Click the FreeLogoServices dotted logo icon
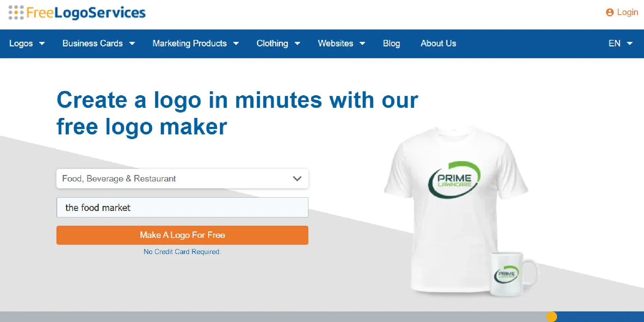Image resolution: width=644 pixels, height=322 pixels. (16, 13)
